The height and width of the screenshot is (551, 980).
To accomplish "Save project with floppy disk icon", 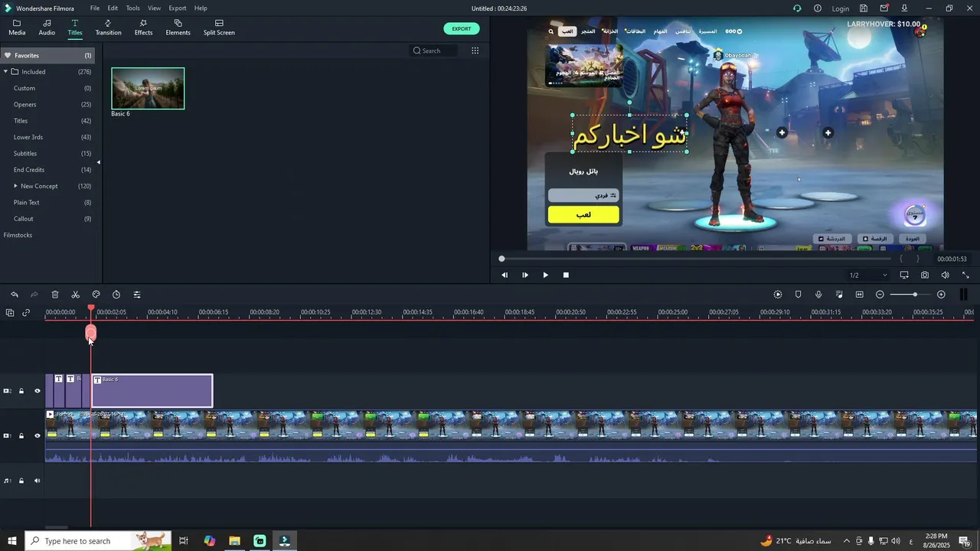I will (x=864, y=8).
